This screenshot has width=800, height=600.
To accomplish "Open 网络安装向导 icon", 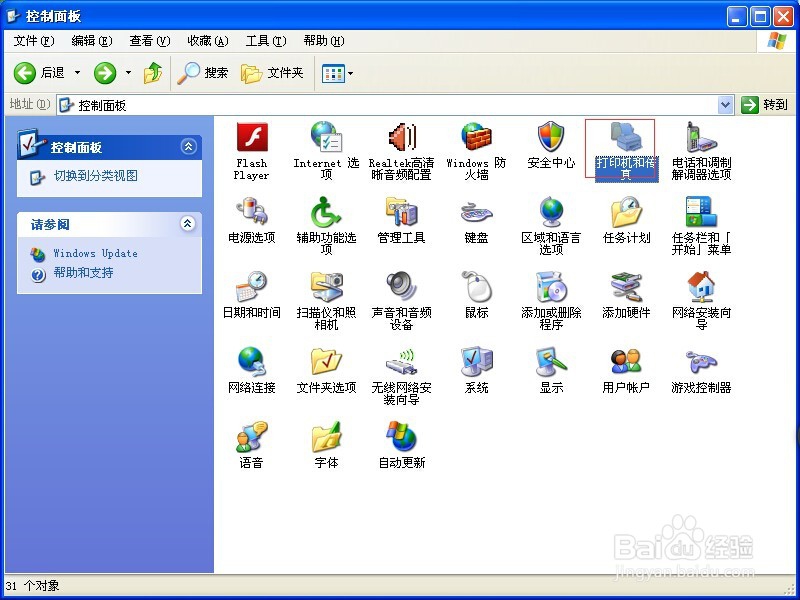I will point(701,287).
